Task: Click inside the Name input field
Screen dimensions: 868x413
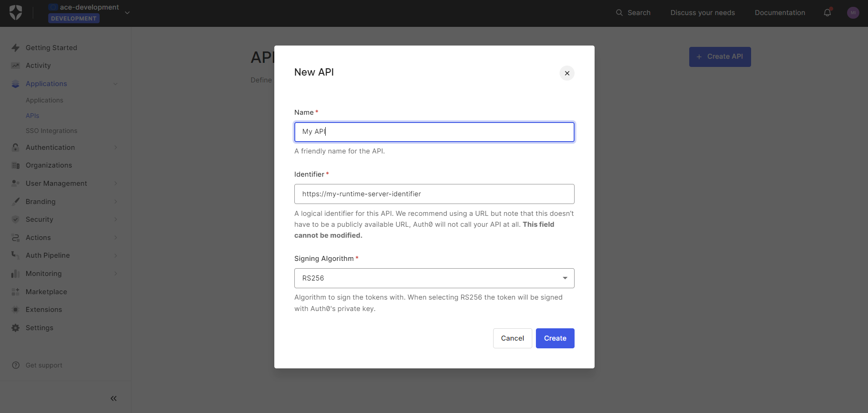Action: coord(434,132)
